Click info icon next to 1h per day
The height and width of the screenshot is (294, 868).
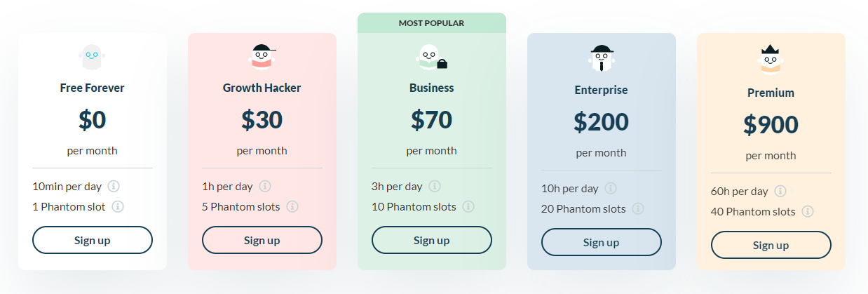pyautogui.click(x=264, y=187)
